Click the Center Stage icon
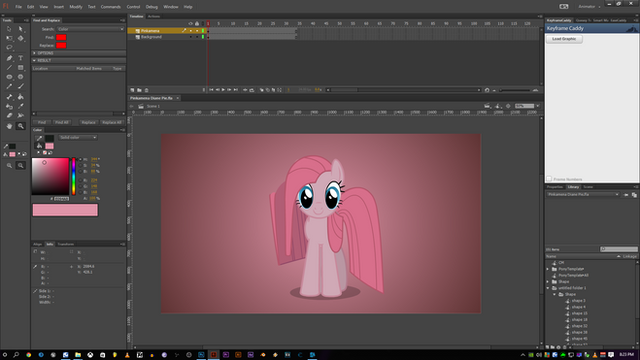The image size is (640, 360). 508,106
